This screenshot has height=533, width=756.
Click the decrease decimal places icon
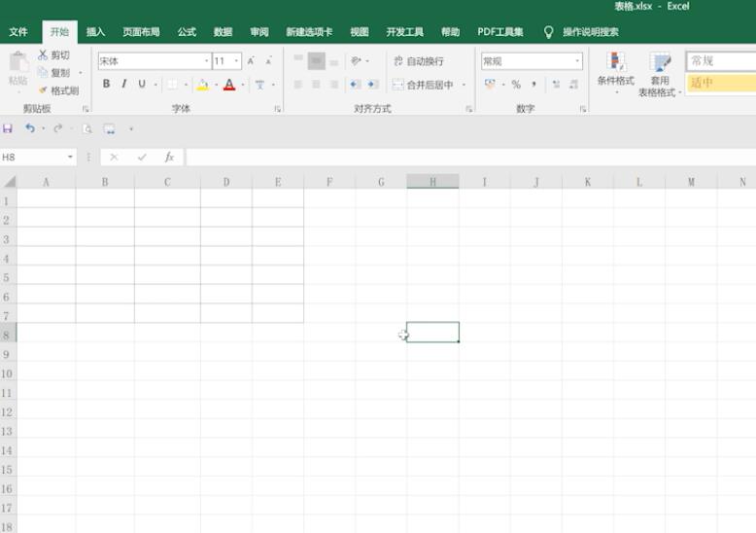pos(573,85)
